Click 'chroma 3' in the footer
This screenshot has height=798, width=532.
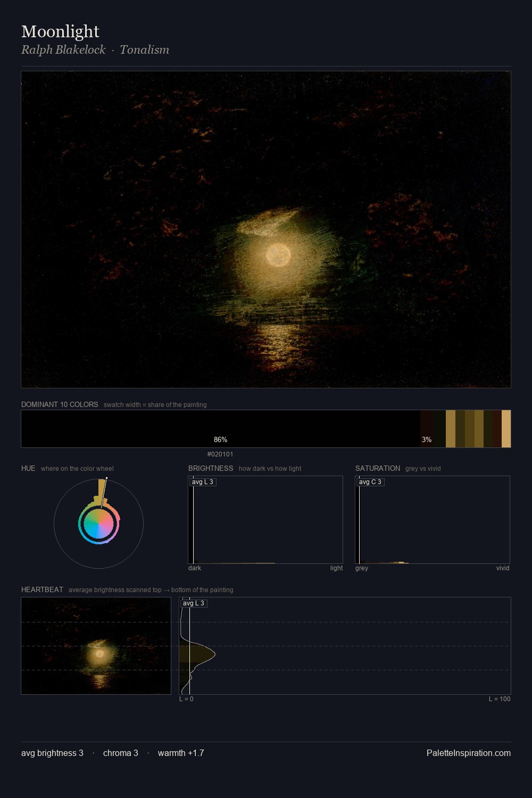[x=121, y=753]
